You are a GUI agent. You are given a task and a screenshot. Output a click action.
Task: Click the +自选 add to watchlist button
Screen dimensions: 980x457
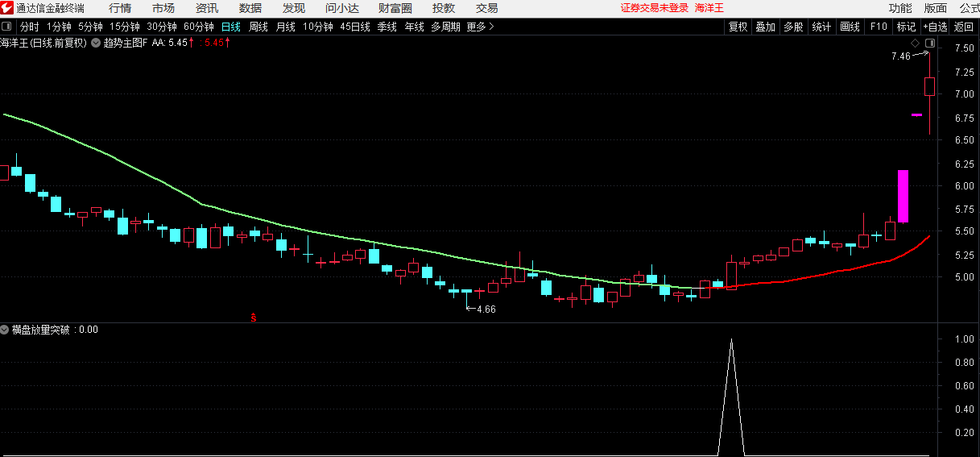point(936,27)
